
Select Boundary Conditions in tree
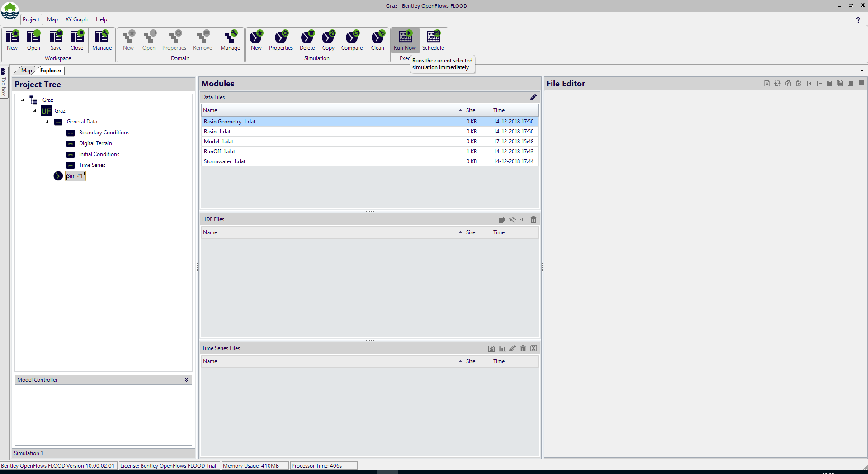coord(104,133)
